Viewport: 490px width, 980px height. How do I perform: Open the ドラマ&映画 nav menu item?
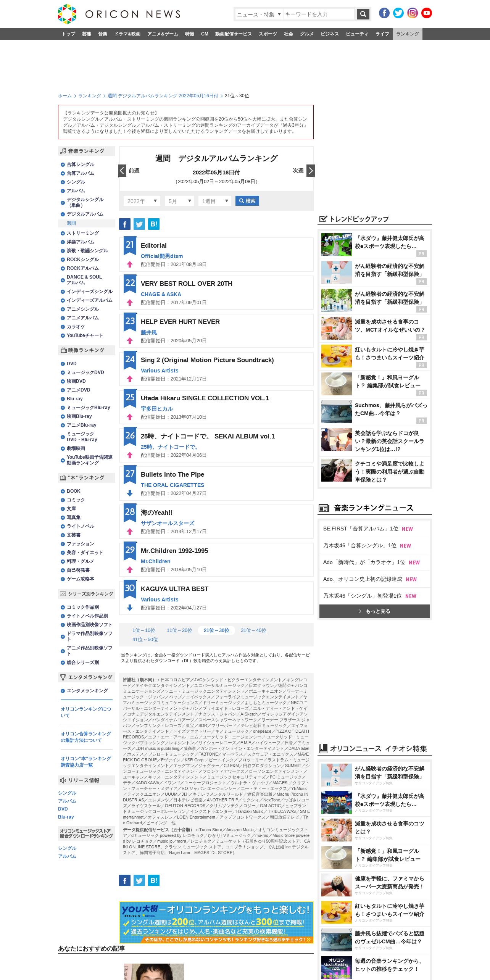(x=127, y=34)
